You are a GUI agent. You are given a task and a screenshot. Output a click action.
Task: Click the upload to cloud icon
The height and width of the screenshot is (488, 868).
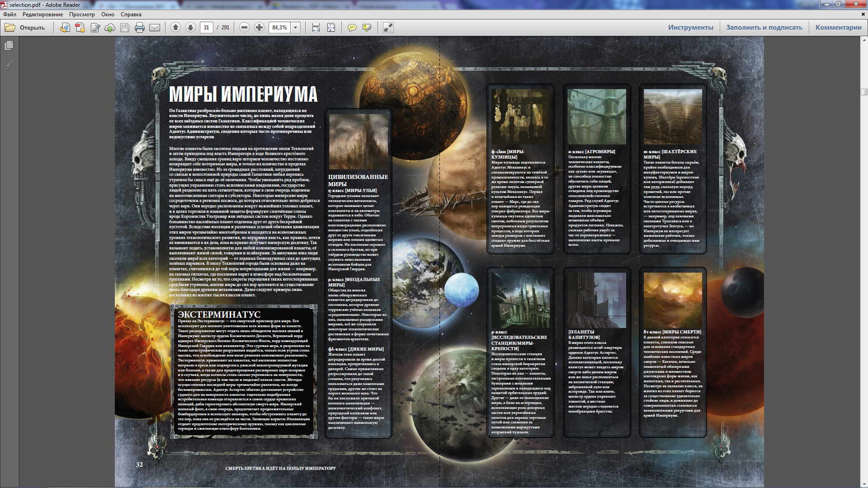110,28
